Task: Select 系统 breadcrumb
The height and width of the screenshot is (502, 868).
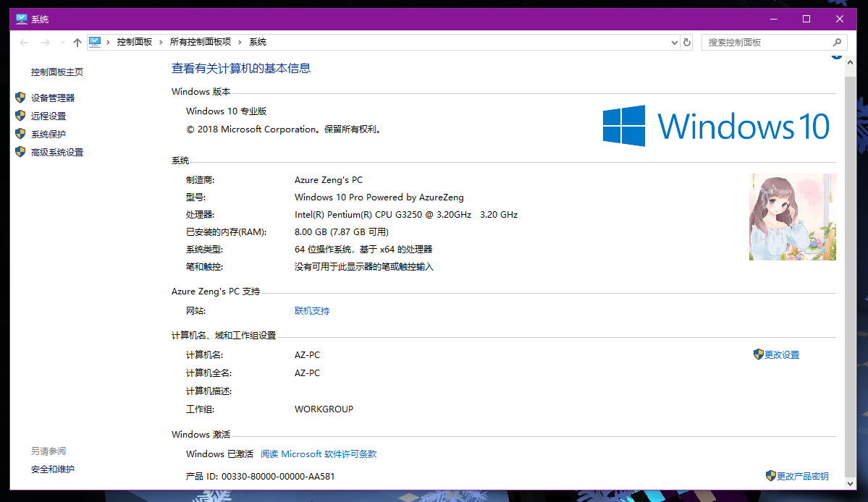Action: tap(258, 42)
